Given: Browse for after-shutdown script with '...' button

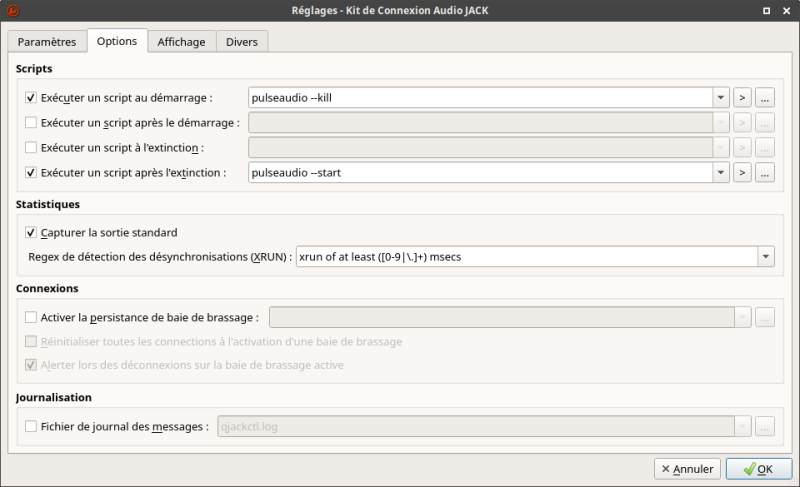Looking at the screenshot, I should pos(764,172).
